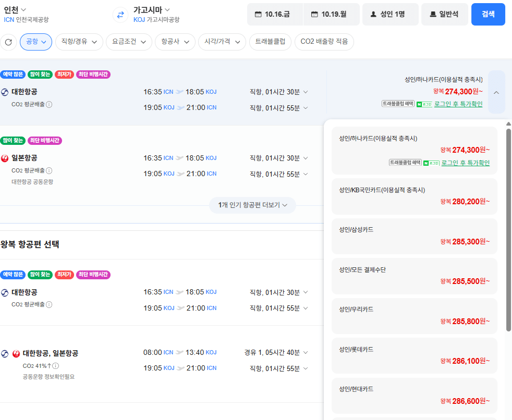Toggle the 트래블클럽 filter
Image resolution: width=512 pixels, height=420 pixels.
click(x=271, y=42)
